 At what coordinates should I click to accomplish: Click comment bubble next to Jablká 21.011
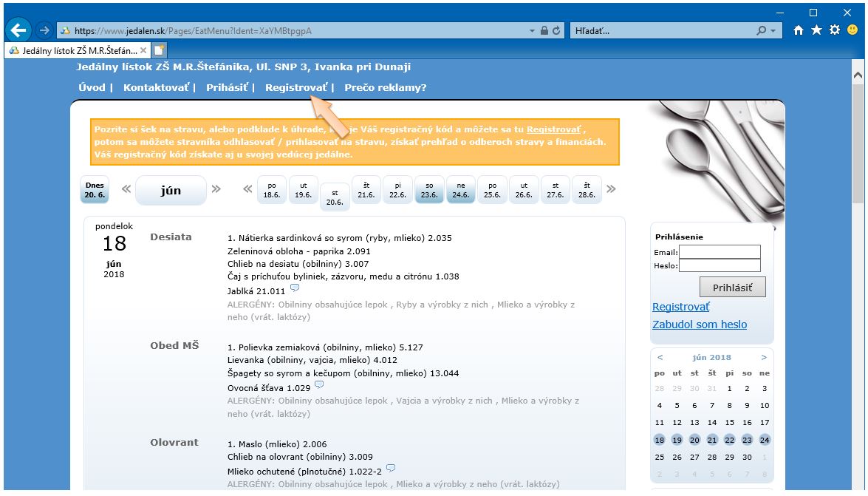coord(295,288)
